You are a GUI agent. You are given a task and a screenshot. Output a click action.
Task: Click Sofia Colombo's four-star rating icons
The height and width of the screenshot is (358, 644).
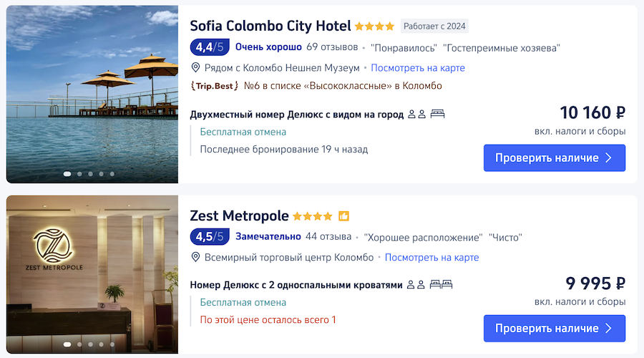pos(374,26)
